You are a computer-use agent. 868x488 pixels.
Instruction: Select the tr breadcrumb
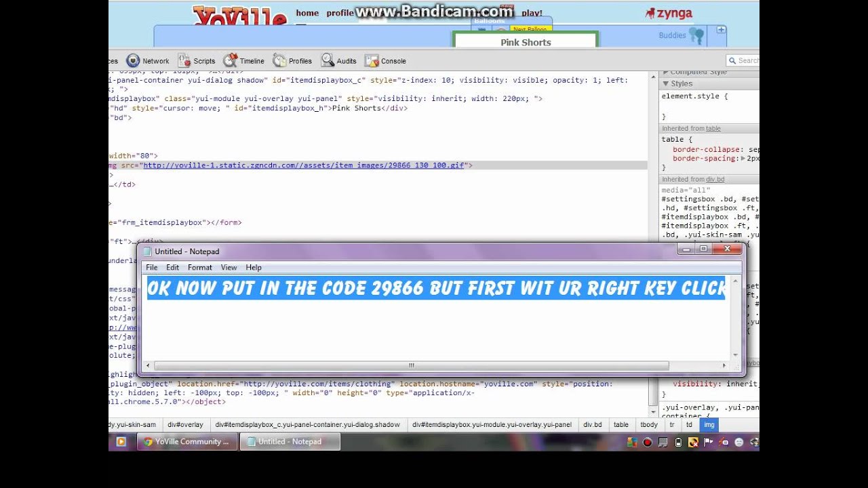click(x=672, y=425)
